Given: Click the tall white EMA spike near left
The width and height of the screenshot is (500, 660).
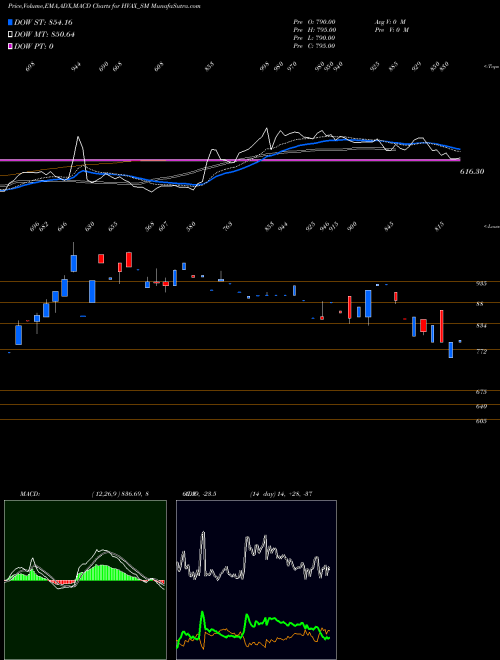Looking at the screenshot, I should pyautogui.click(x=79, y=158).
